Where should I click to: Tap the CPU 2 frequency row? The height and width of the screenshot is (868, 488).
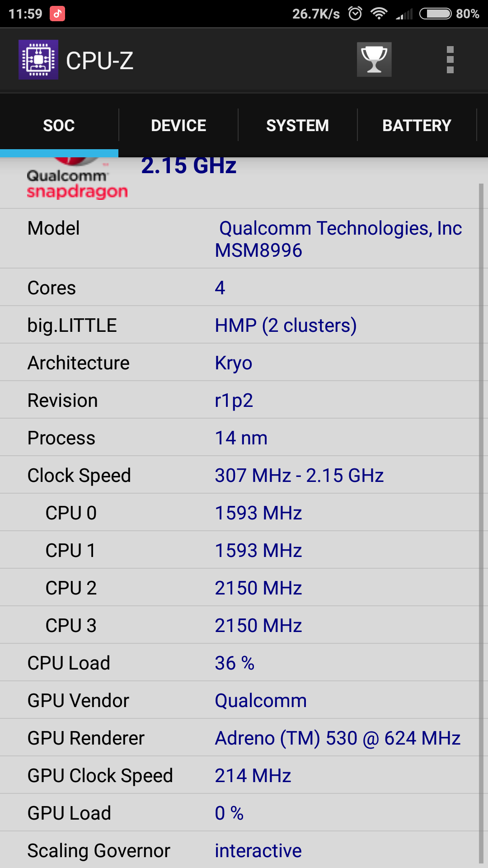point(239,587)
